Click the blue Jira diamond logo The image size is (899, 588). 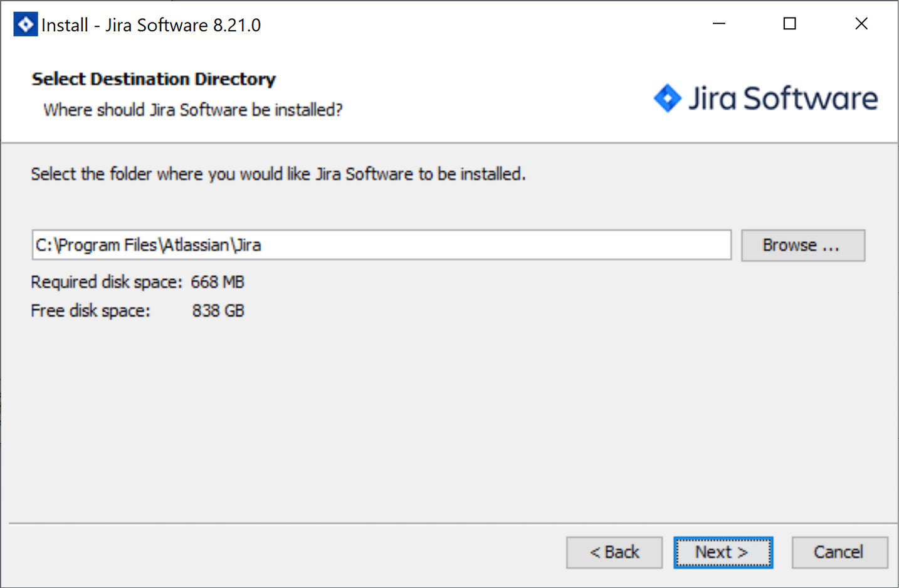click(668, 98)
